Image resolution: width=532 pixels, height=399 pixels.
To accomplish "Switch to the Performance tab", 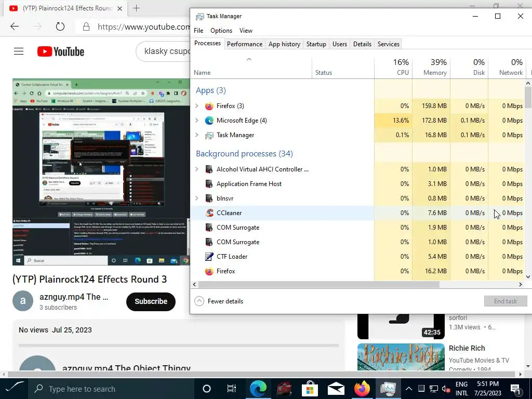I will click(x=245, y=44).
